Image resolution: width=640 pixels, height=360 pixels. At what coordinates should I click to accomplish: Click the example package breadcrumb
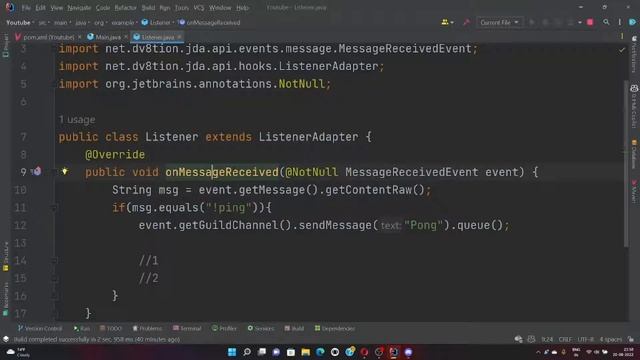(x=122, y=23)
